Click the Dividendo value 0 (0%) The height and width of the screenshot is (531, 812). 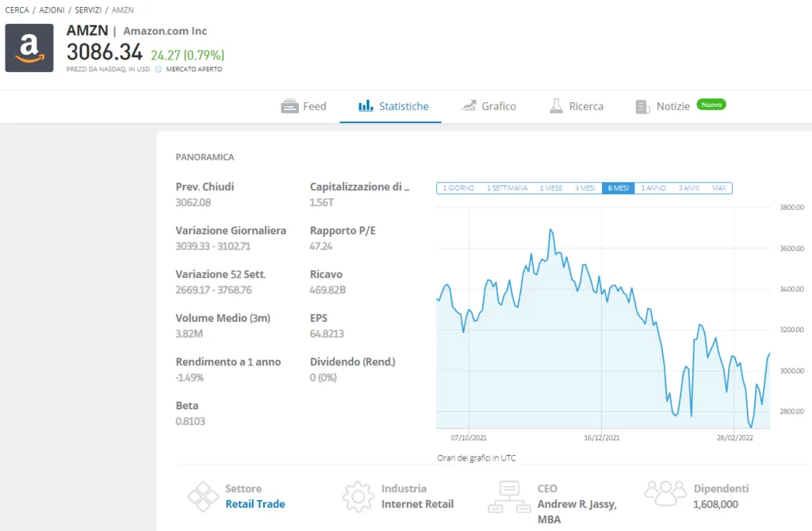click(324, 378)
